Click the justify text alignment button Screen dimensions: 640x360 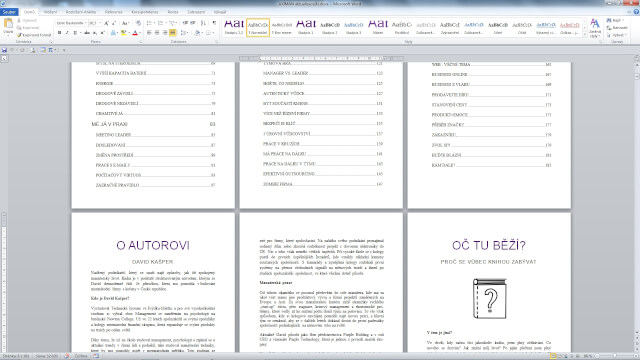pos(173,33)
